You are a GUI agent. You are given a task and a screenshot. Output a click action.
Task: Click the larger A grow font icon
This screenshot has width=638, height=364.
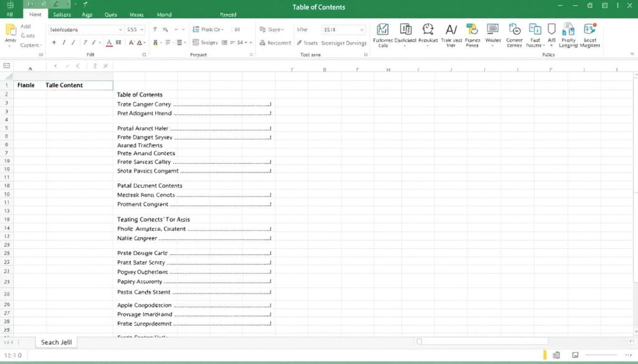(x=131, y=43)
